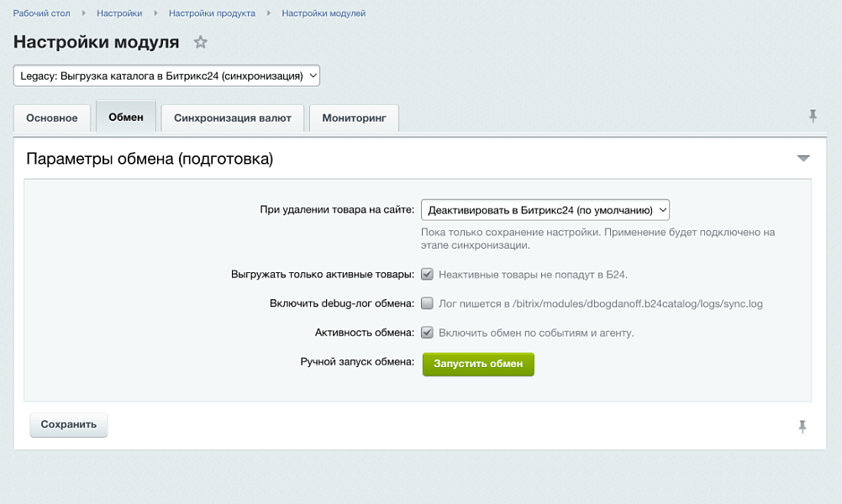Navigate to Рабочий стол breadcrumb
This screenshot has height=504, width=842.
click(42, 13)
